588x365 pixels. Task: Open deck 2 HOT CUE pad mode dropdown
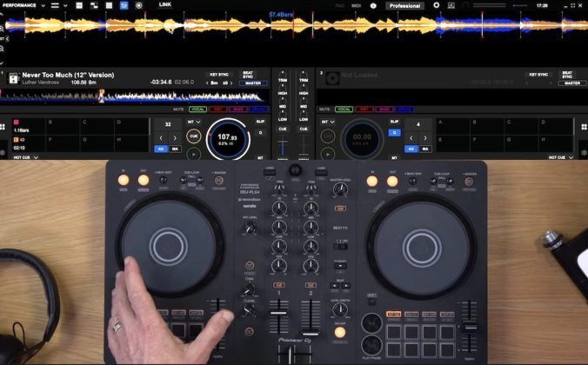tap(560, 157)
